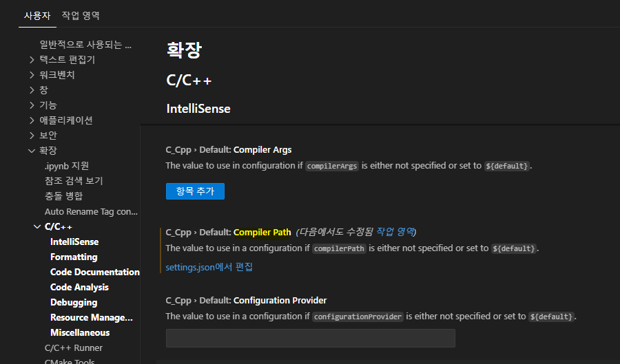
Task: Go to IntelliSense subsection in tree
Action: [x=74, y=242]
